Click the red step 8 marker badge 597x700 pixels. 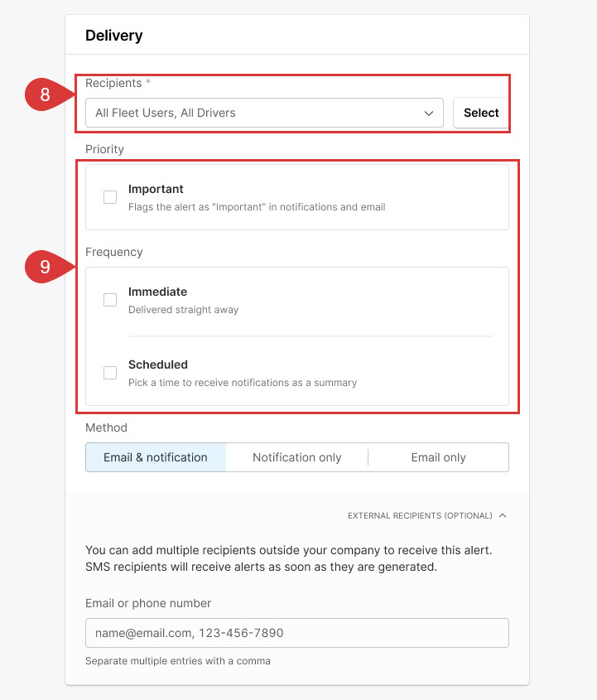pyautogui.click(x=46, y=95)
